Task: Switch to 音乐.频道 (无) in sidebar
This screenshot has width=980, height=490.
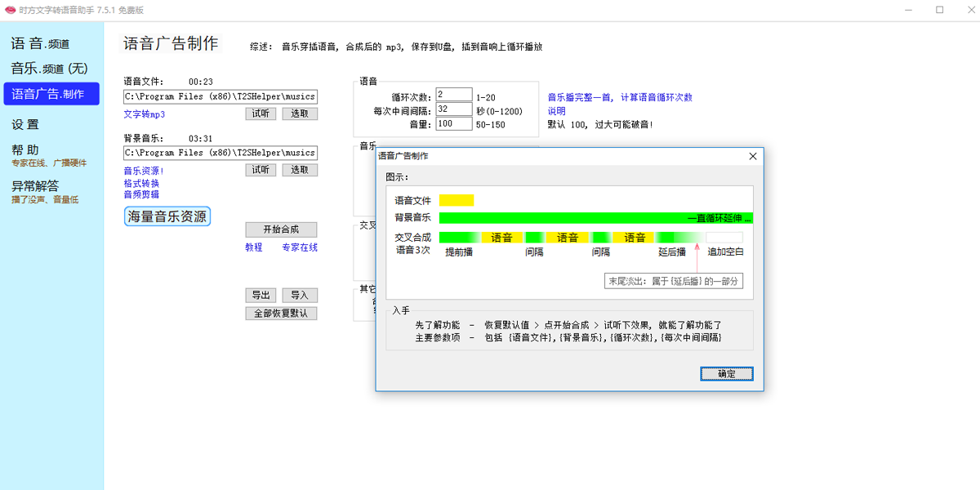Action: [49, 69]
